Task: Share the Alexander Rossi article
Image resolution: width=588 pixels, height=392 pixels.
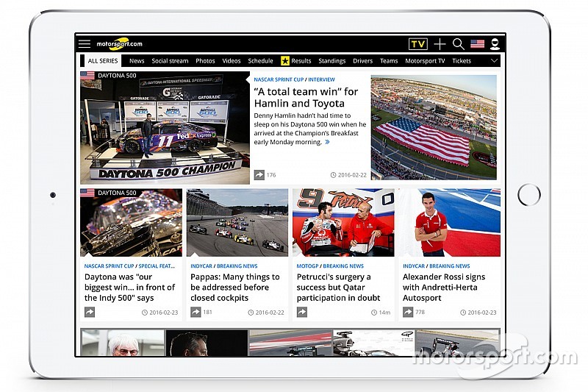Action: [x=408, y=312]
